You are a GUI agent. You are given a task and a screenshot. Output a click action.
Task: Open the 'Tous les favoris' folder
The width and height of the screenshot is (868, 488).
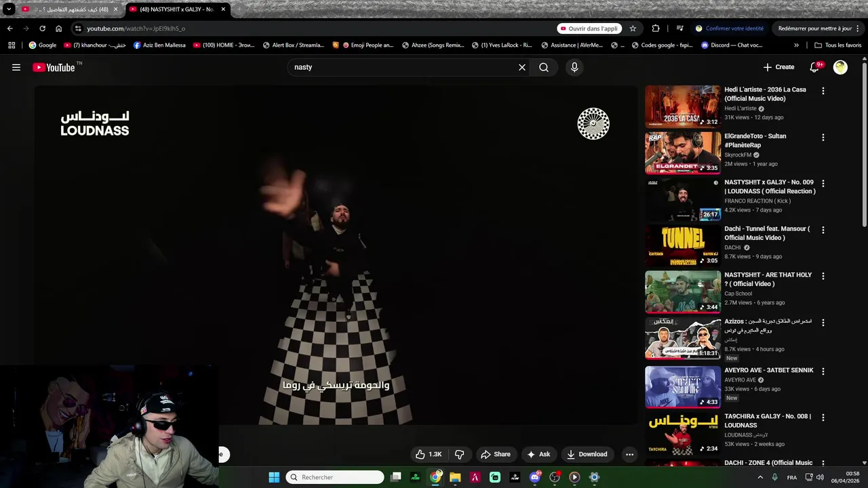(x=837, y=45)
